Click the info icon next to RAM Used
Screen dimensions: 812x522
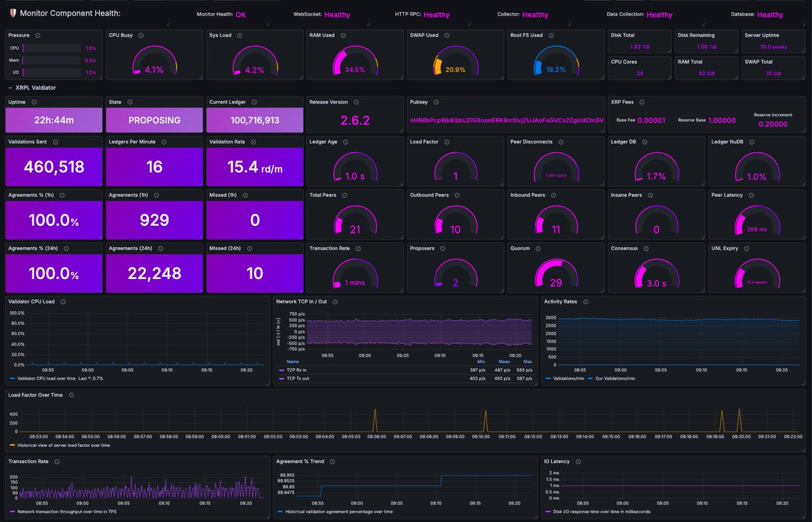pos(342,35)
